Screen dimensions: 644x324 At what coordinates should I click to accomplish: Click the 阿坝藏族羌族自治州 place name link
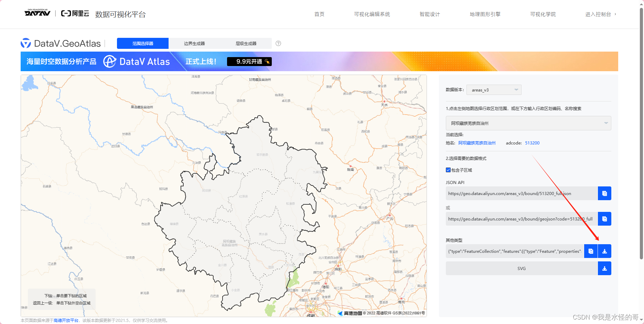pyautogui.click(x=477, y=143)
